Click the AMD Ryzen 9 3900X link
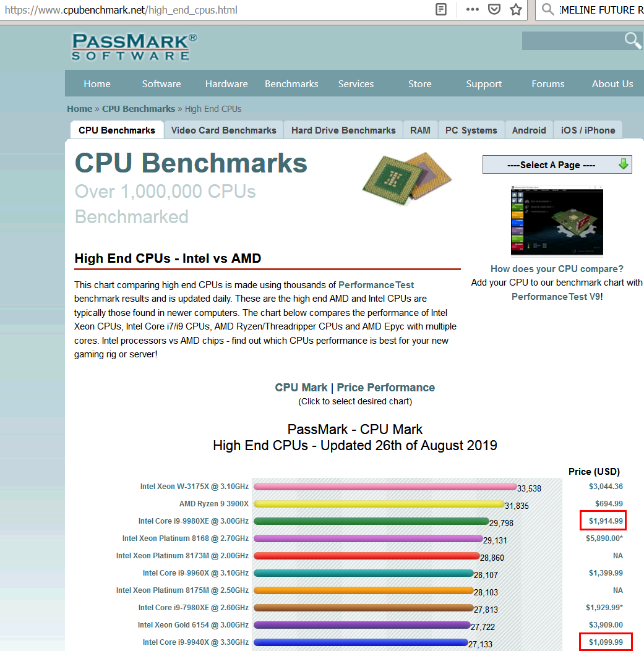 click(214, 504)
